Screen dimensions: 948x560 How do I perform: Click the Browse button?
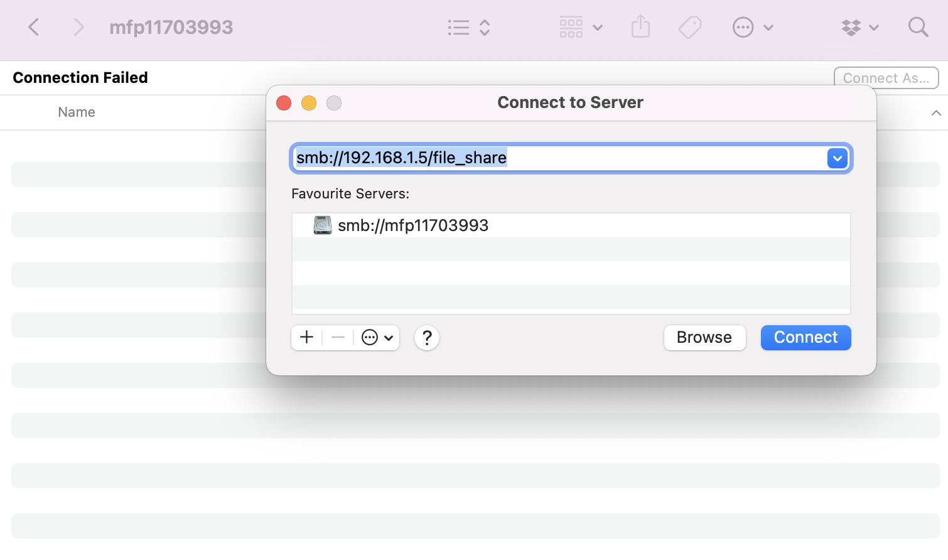click(x=704, y=338)
